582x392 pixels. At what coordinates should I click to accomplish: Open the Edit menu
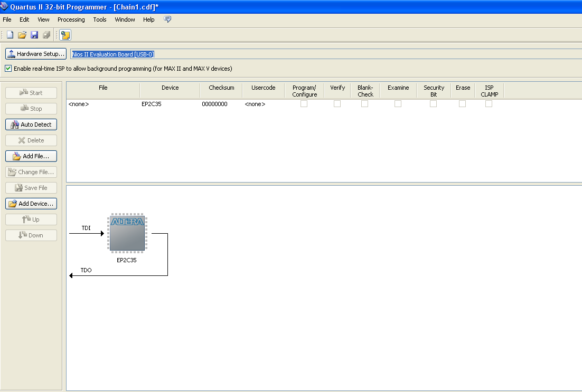(x=24, y=20)
